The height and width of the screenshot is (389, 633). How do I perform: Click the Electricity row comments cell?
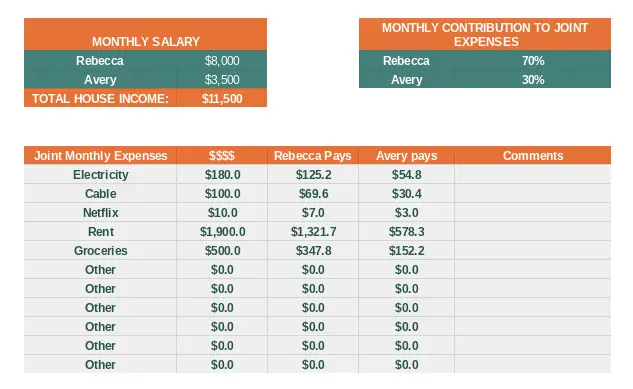(532, 174)
